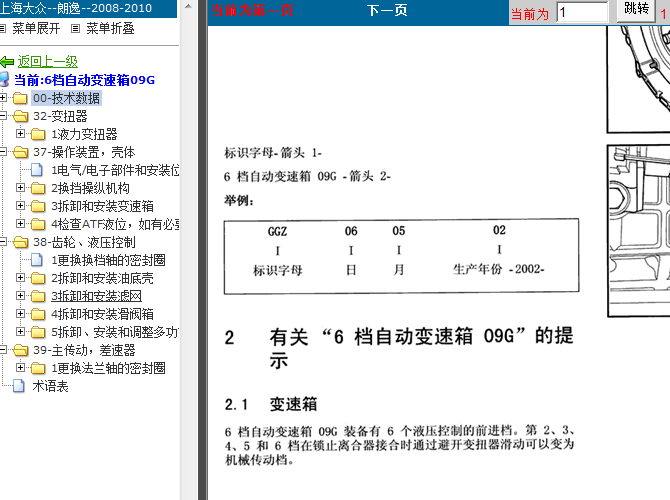Click the document icon of 1更换换档轴的密封圈

37,260
